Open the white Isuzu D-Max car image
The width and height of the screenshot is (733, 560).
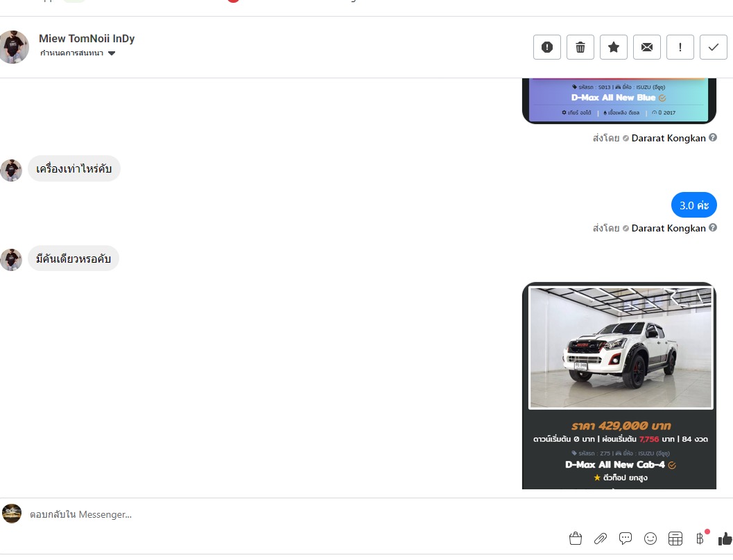(x=620, y=348)
